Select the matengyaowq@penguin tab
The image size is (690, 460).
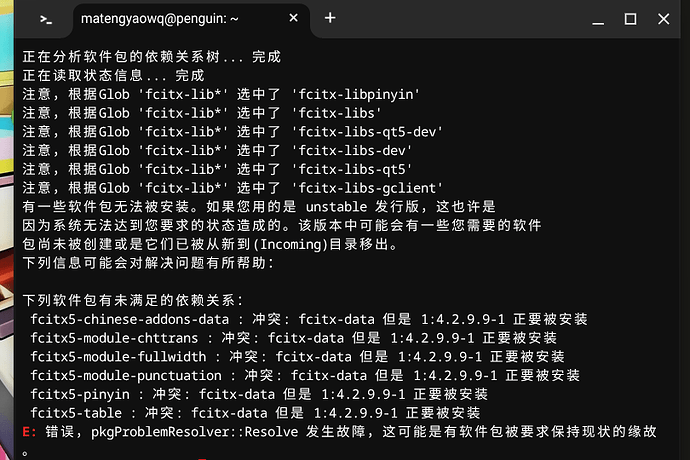point(160,18)
